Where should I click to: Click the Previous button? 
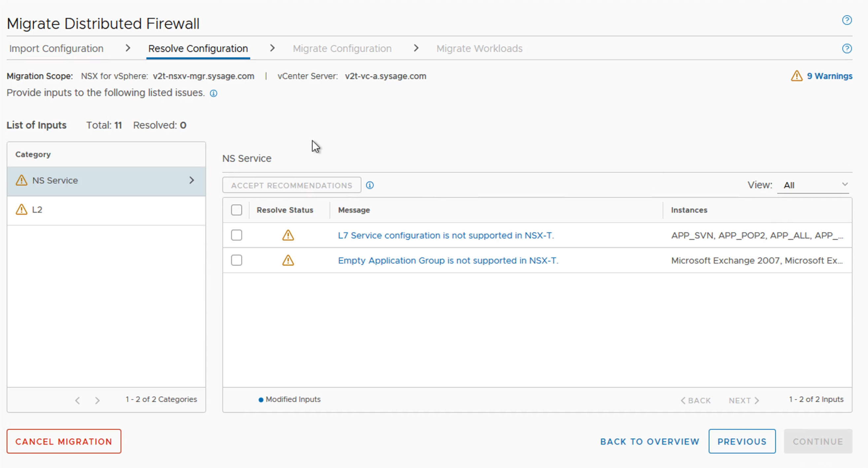tap(742, 441)
